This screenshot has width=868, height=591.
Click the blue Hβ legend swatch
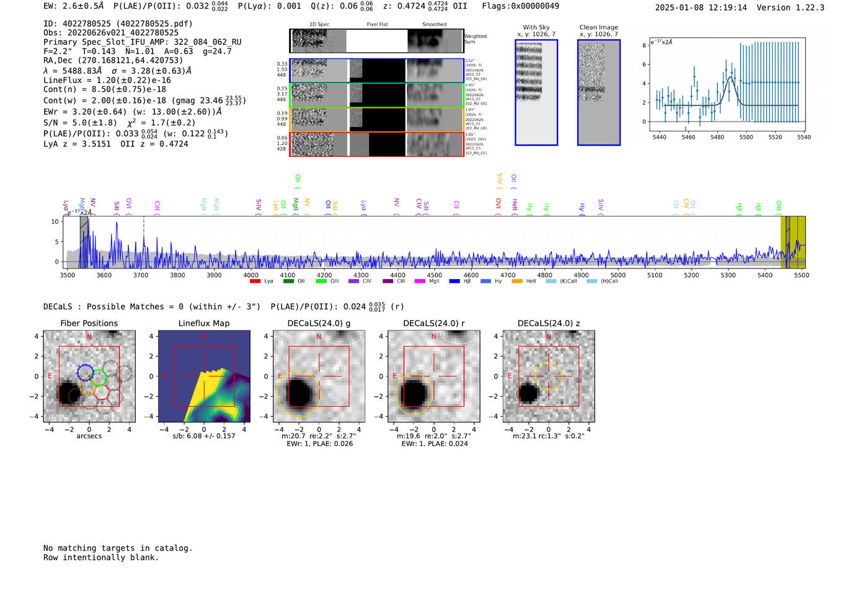point(454,282)
